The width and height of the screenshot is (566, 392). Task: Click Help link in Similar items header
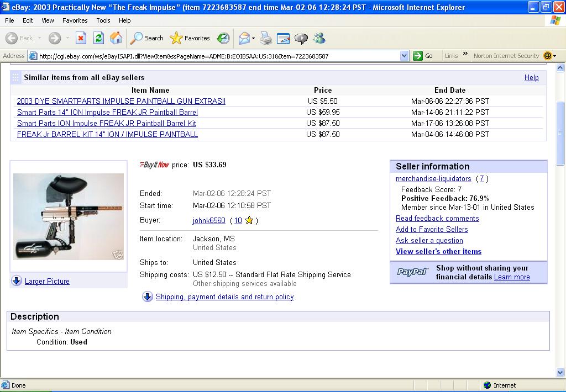click(531, 77)
